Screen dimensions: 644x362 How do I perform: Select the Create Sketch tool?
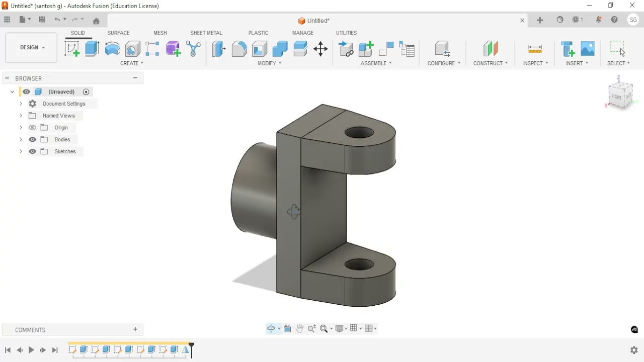[x=72, y=49]
